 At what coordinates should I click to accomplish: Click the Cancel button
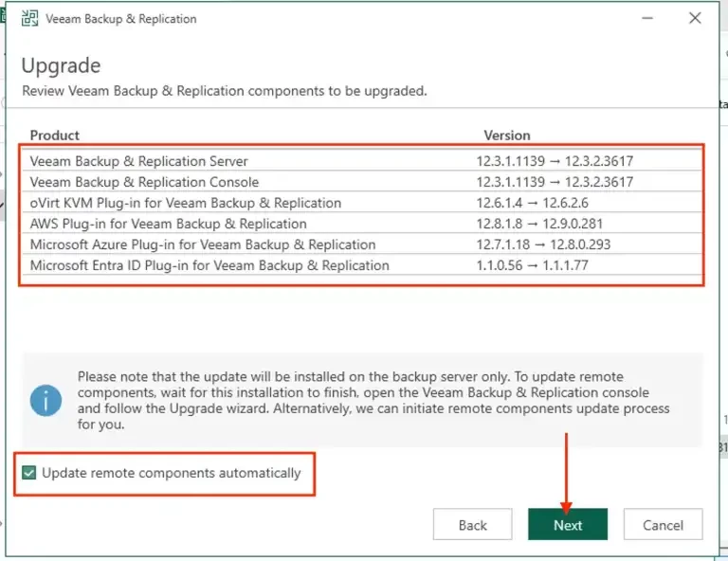point(663,524)
